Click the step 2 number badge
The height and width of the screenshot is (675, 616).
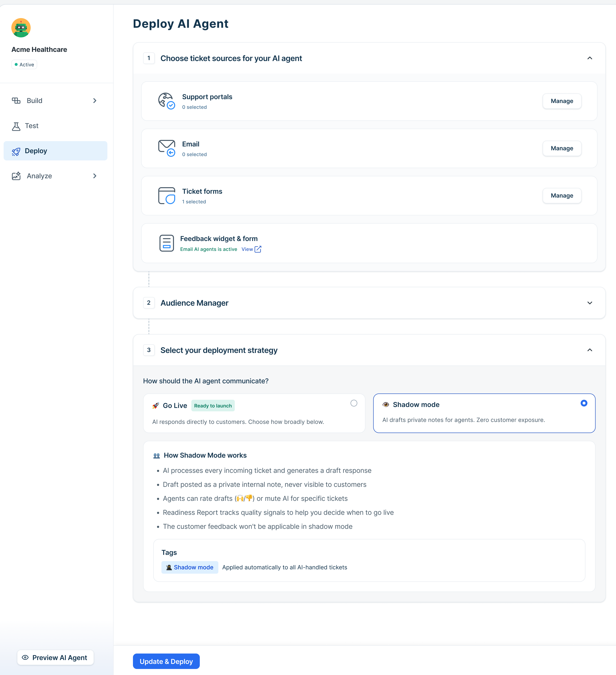[149, 303]
